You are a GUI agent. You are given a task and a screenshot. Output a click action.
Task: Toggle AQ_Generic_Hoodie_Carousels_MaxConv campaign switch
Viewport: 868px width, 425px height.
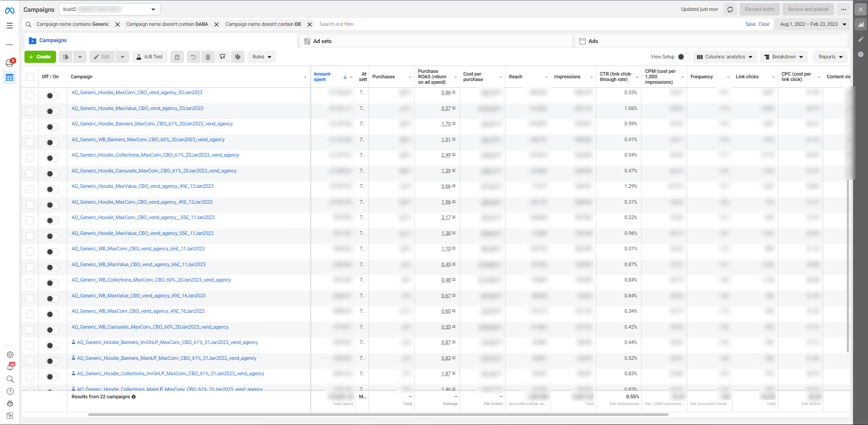point(52,174)
